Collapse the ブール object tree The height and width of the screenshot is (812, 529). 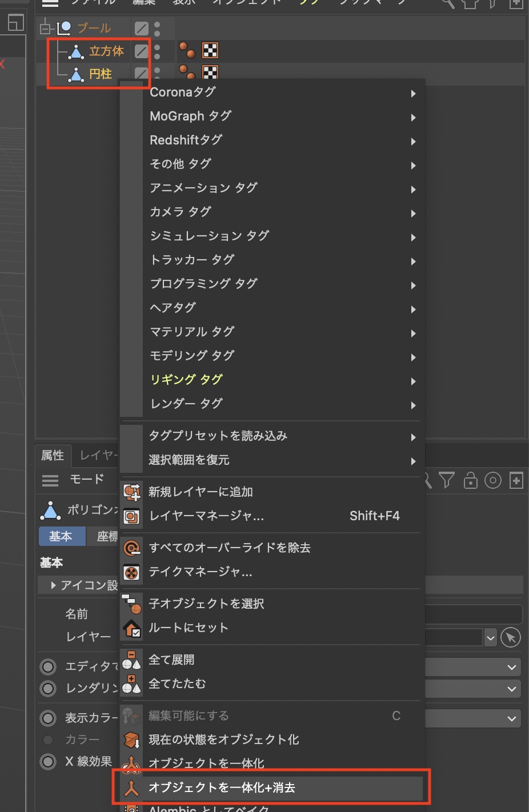[45, 28]
